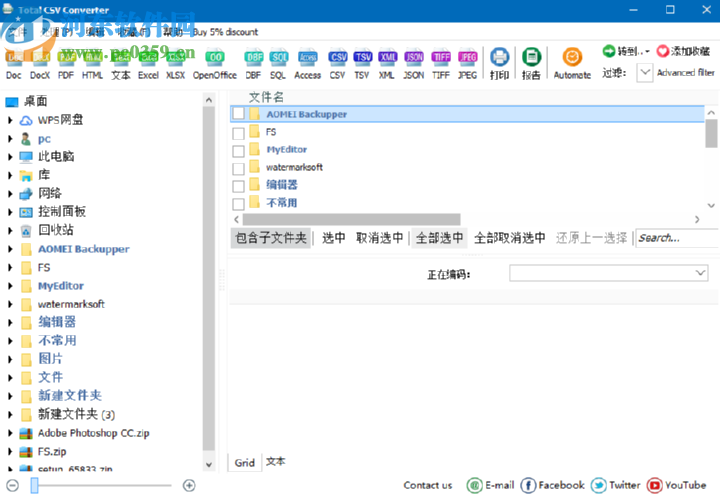Click the folder tree vertical scrollbar
Viewport: 720px width, 499px height.
tap(209, 278)
